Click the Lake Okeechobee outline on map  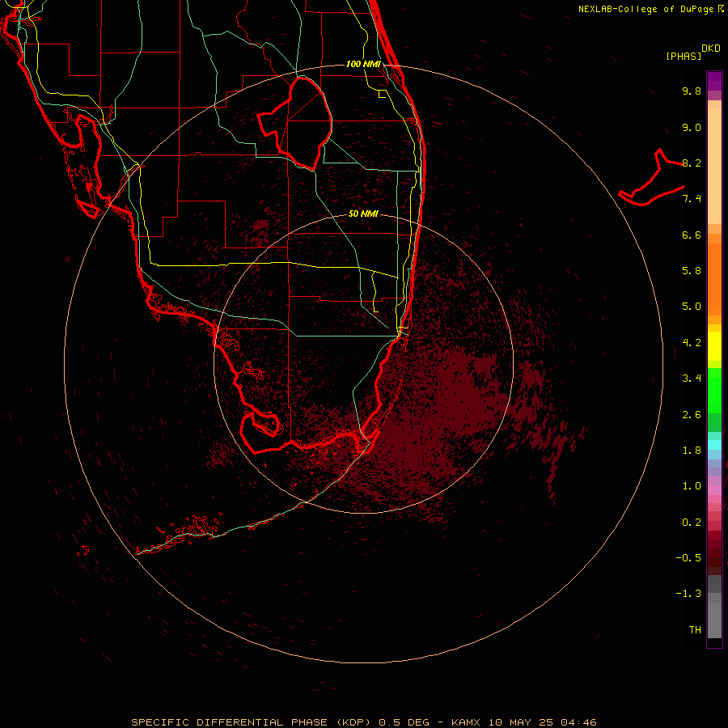click(295, 123)
